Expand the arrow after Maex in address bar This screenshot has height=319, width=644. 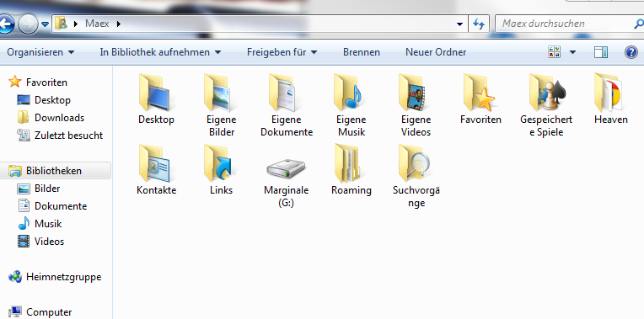[x=119, y=24]
